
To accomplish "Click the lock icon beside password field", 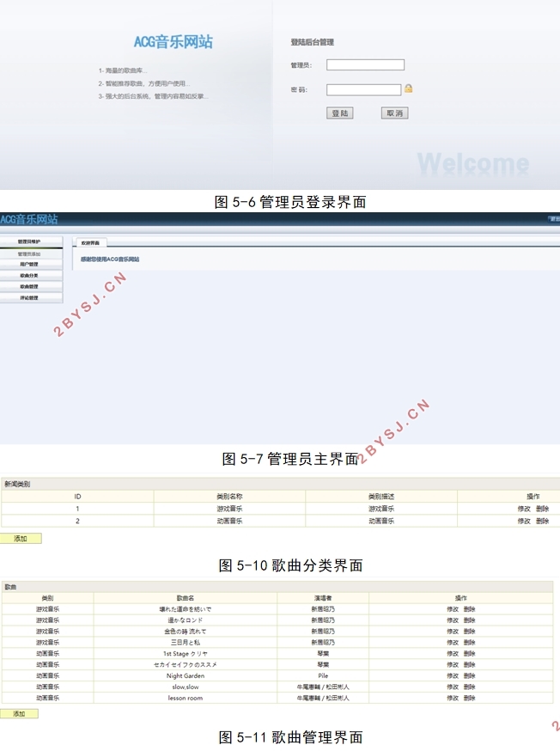I will [x=408, y=89].
